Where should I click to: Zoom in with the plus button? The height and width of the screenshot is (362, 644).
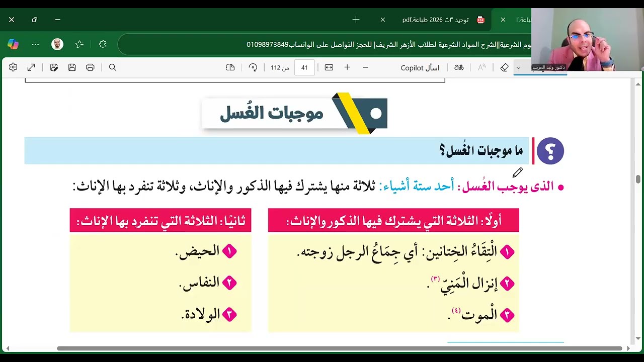click(x=347, y=67)
